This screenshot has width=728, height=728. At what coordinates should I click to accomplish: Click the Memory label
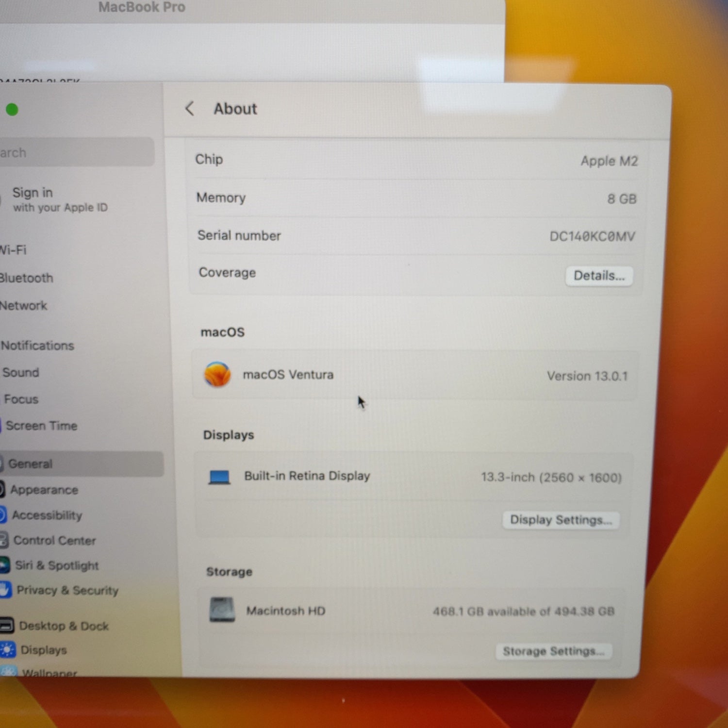221,198
